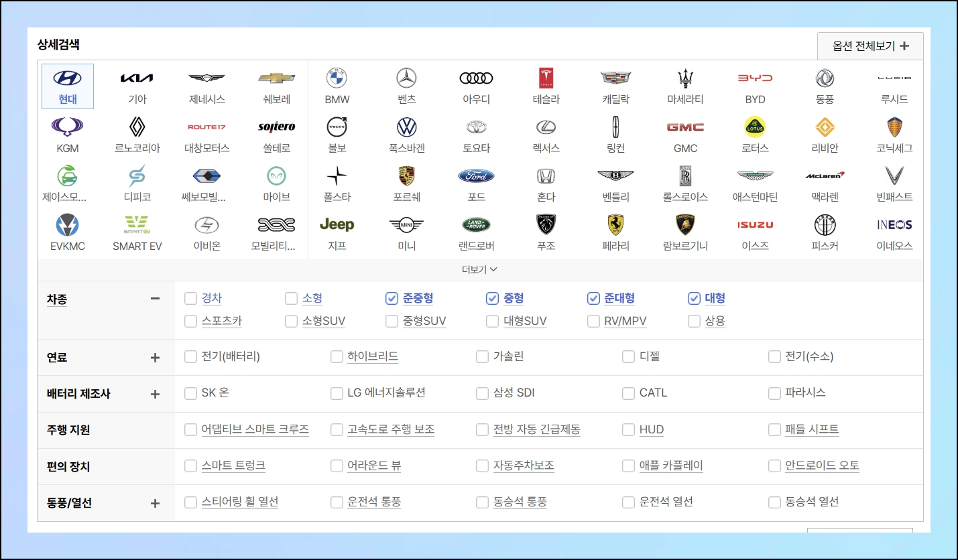Image resolution: width=958 pixels, height=560 pixels.
Task: Check the 스티어링 휠 열선 checkbox
Action: (x=191, y=502)
